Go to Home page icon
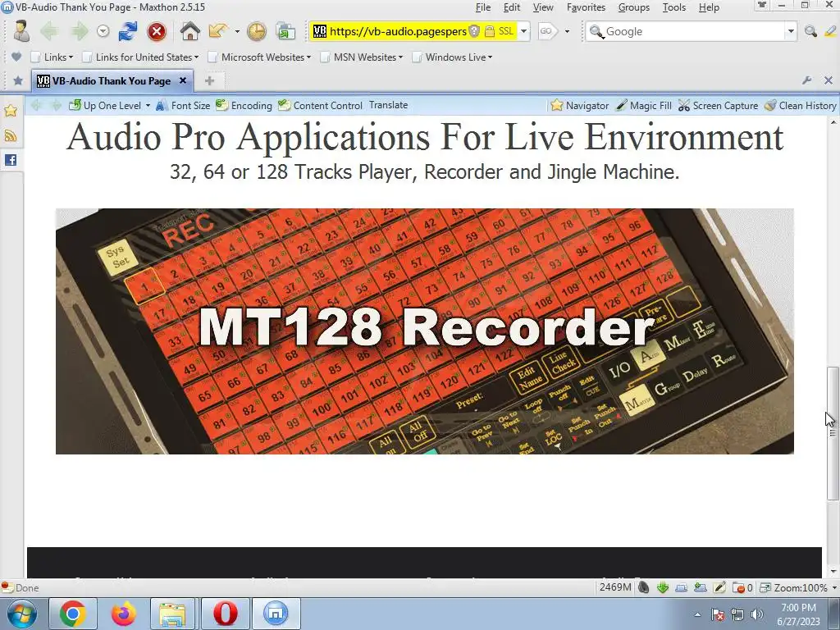The width and height of the screenshot is (840, 630). tap(189, 31)
